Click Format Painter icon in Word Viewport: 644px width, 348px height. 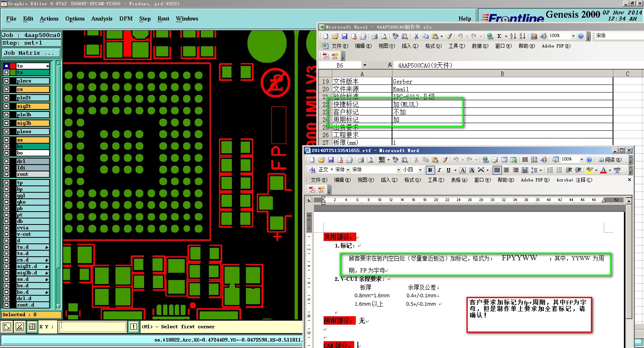(444, 160)
